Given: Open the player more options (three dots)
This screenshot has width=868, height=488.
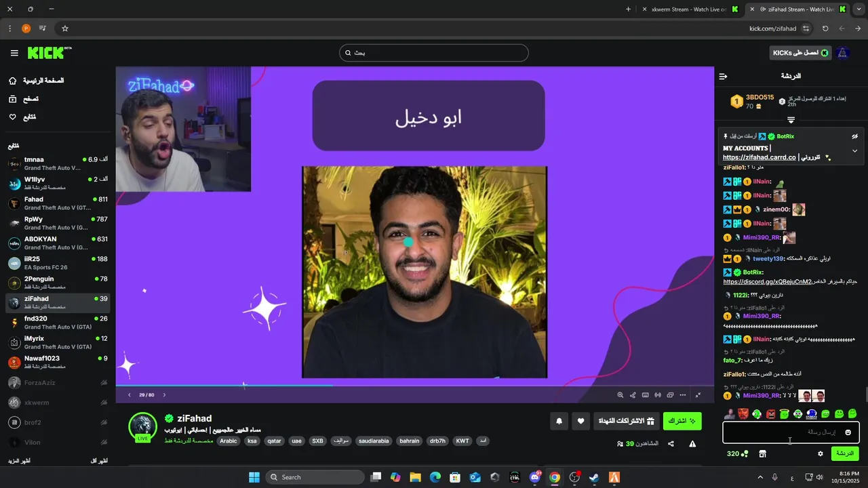Looking at the screenshot, I should tap(683, 394).
